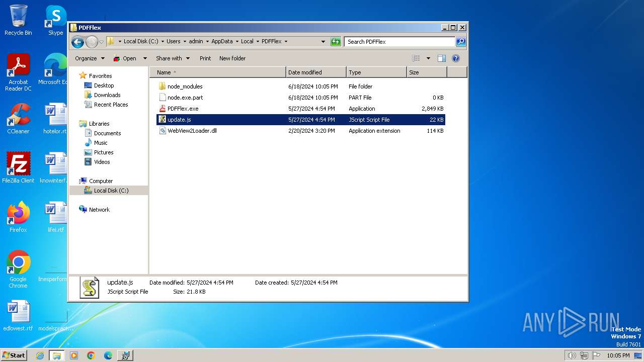
Task: Change view using the views icon
Action: pyautogui.click(x=416, y=58)
